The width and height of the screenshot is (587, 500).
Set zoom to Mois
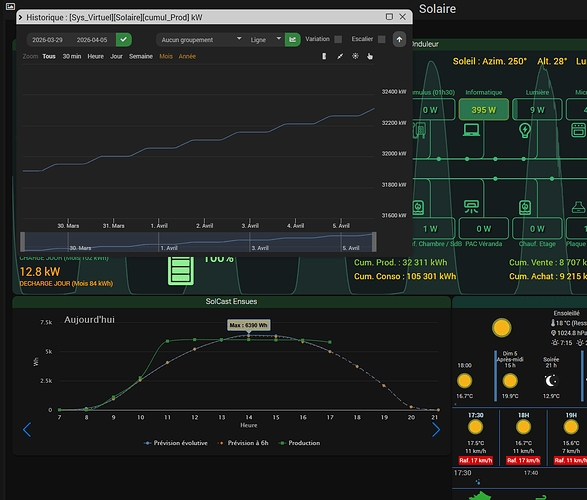166,57
